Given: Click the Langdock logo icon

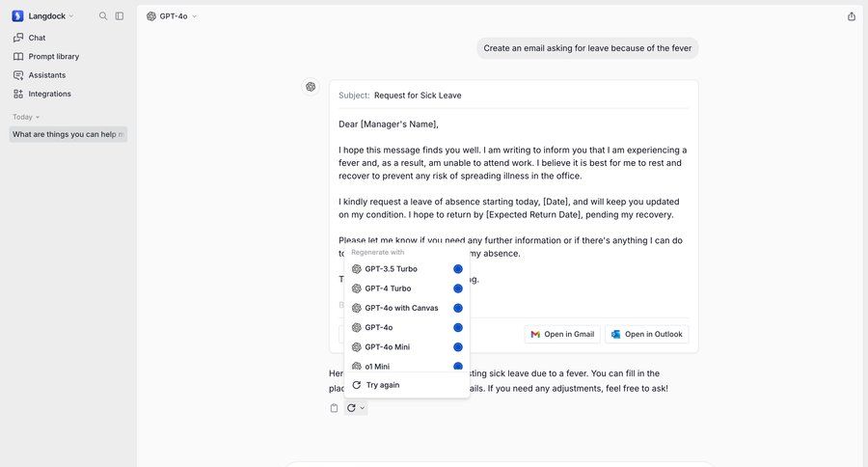Looking at the screenshot, I should coord(17,16).
